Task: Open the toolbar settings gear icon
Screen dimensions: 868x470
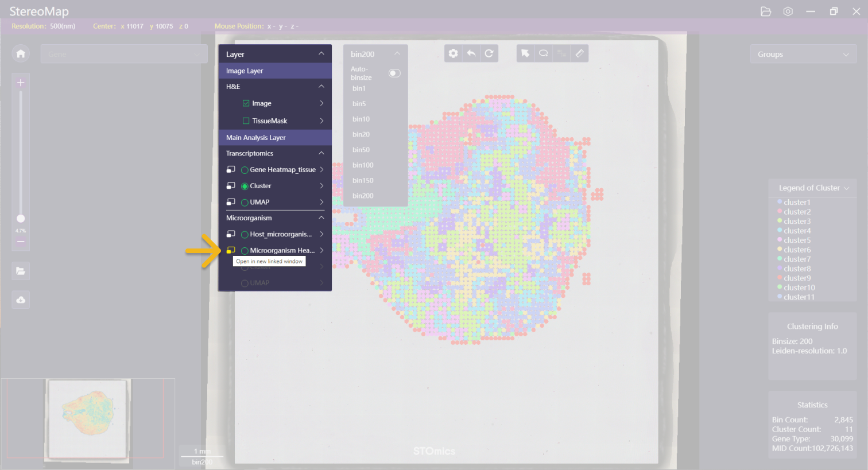Action: point(454,53)
